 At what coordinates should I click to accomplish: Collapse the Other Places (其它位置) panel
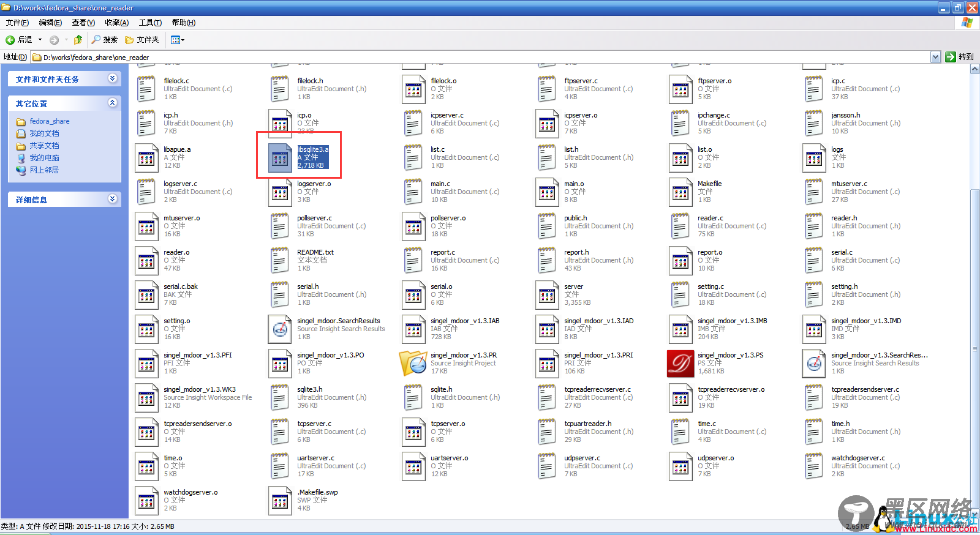112,103
